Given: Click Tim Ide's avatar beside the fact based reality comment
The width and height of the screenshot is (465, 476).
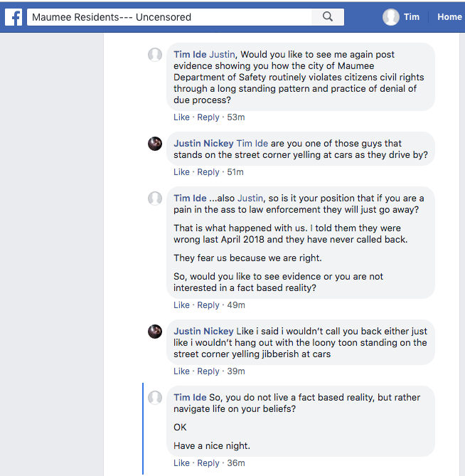Looking at the screenshot, I should [155, 398].
